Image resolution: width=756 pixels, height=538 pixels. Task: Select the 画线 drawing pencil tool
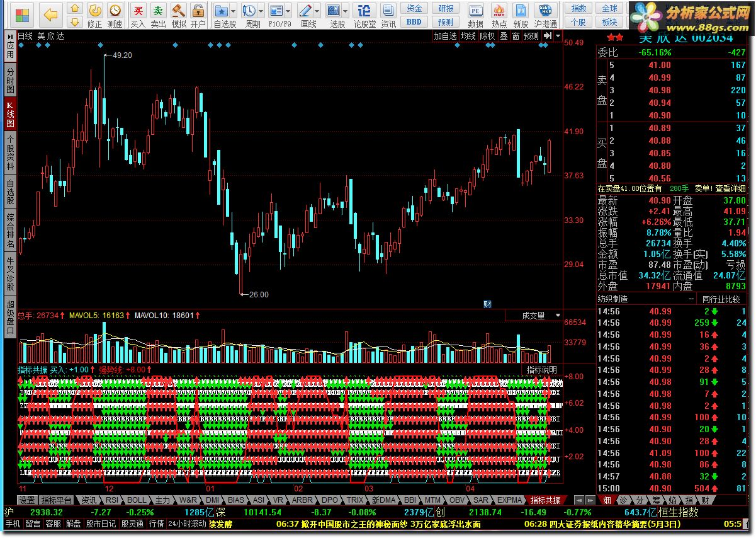305,11
